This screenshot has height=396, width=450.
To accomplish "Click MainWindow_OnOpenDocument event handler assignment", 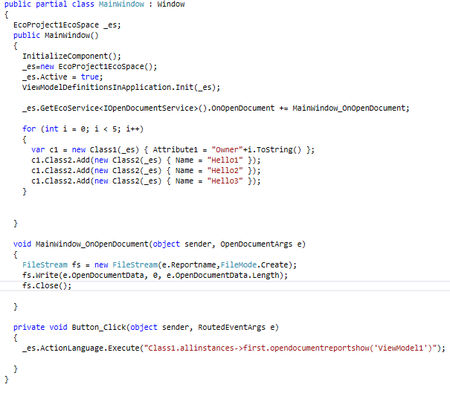I will click(x=349, y=108).
